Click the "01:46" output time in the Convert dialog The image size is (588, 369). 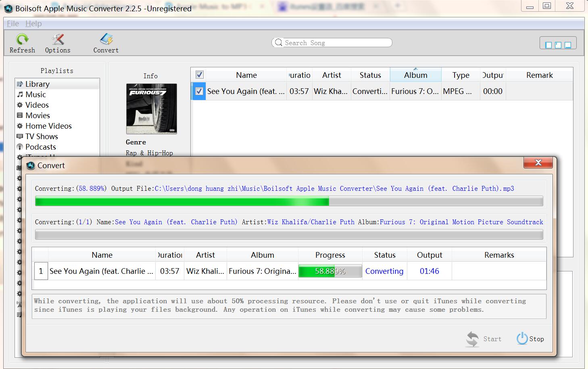pos(430,271)
